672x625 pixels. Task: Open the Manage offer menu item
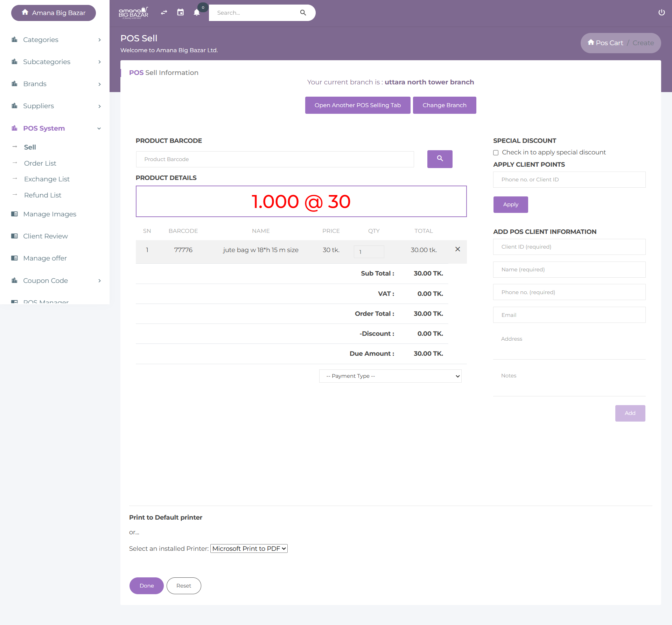(x=45, y=258)
